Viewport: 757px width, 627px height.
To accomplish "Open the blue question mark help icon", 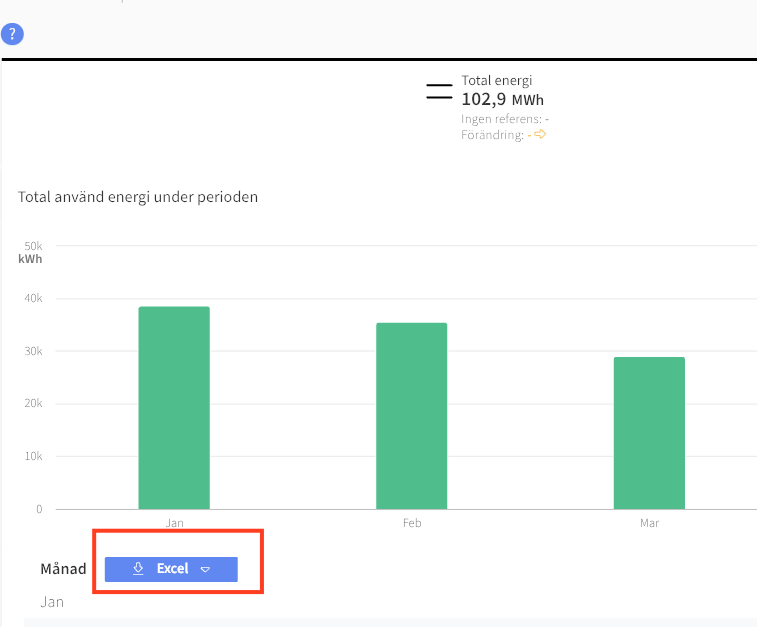I will pyautogui.click(x=12, y=34).
